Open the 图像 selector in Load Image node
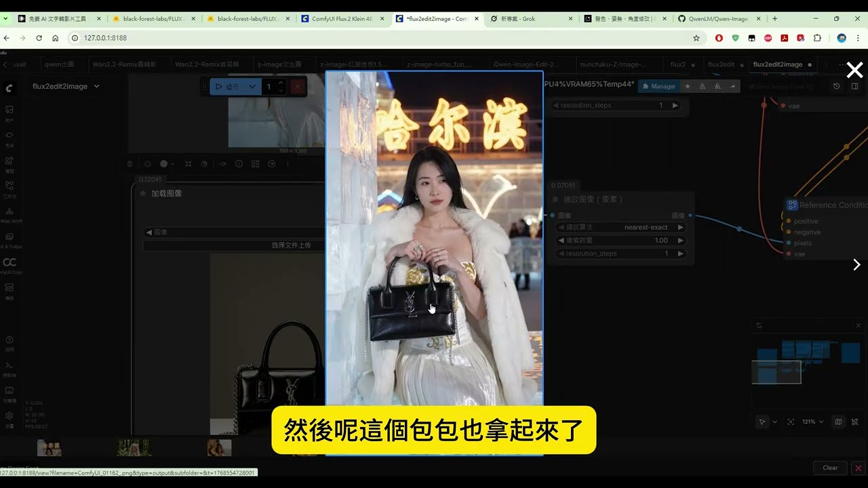Screen dimensions: 868x488 tap(235, 232)
